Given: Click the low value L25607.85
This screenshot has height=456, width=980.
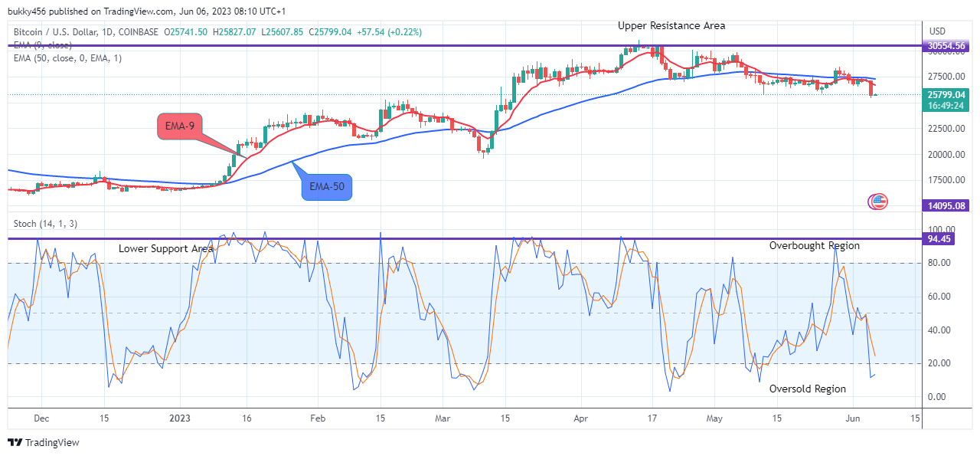Looking at the screenshot, I should [283, 32].
